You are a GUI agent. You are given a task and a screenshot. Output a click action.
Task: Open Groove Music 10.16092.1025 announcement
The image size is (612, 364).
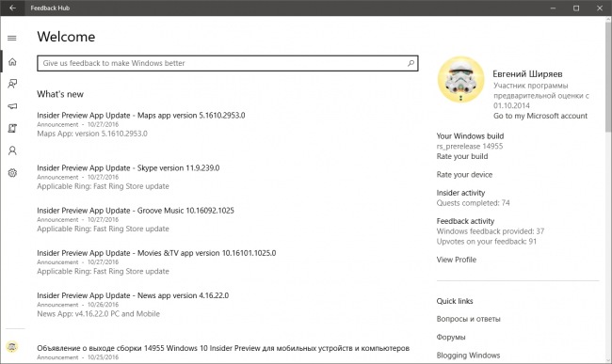[x=136, y=211]
